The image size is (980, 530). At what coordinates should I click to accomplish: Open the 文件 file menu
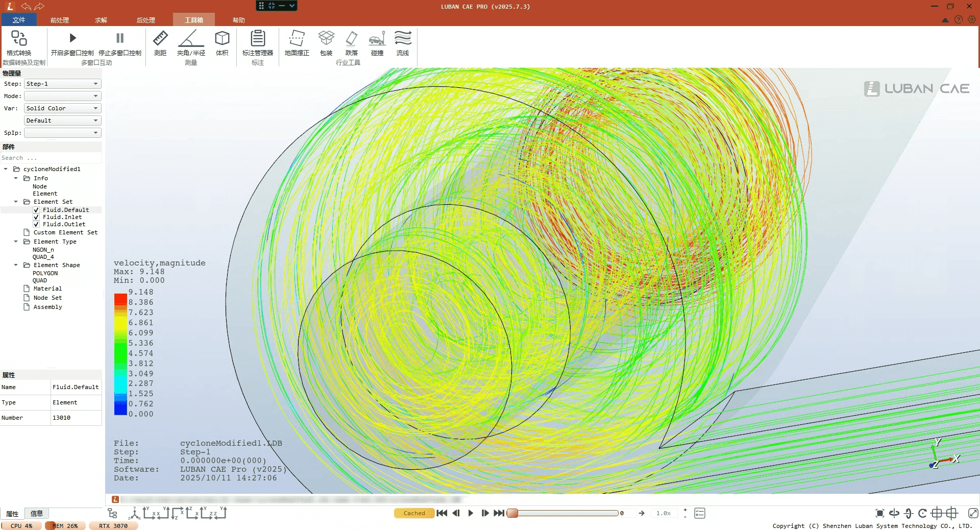[19, 20]
